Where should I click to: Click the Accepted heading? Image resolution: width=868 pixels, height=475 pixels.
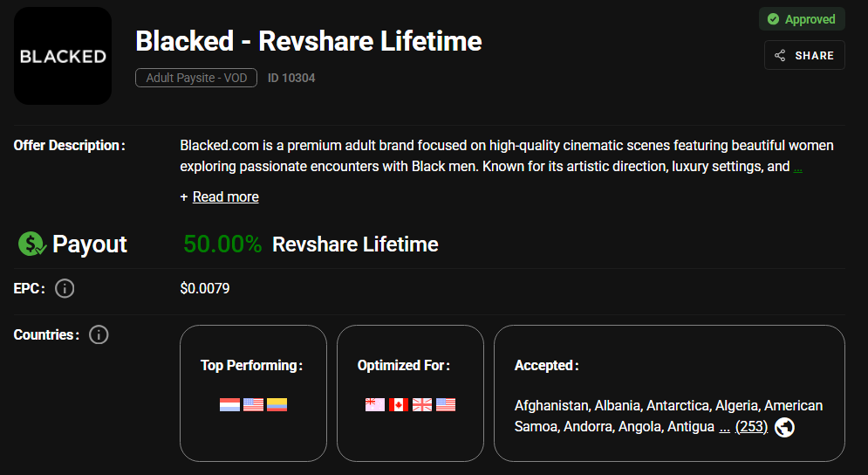[546, 365]
